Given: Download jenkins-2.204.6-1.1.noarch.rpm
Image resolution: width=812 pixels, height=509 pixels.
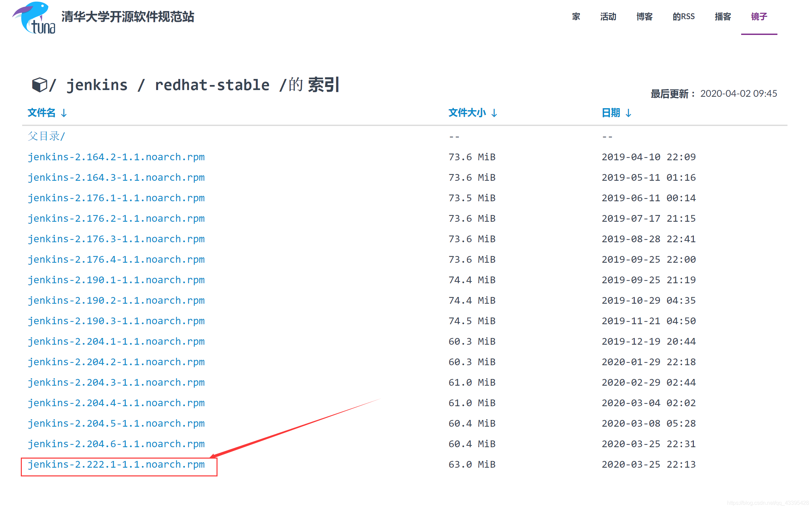Looking at the screenshot, I should [116, 444].
